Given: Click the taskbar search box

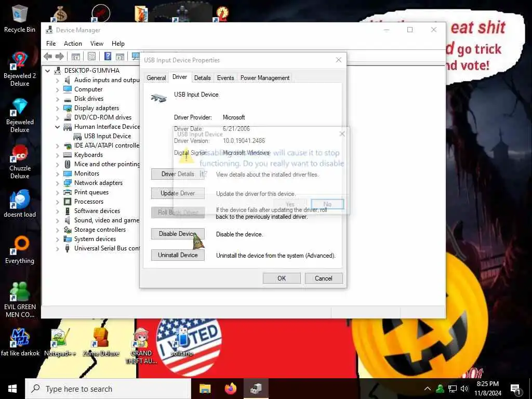Looking at the screenshot, I should point(108,389).
